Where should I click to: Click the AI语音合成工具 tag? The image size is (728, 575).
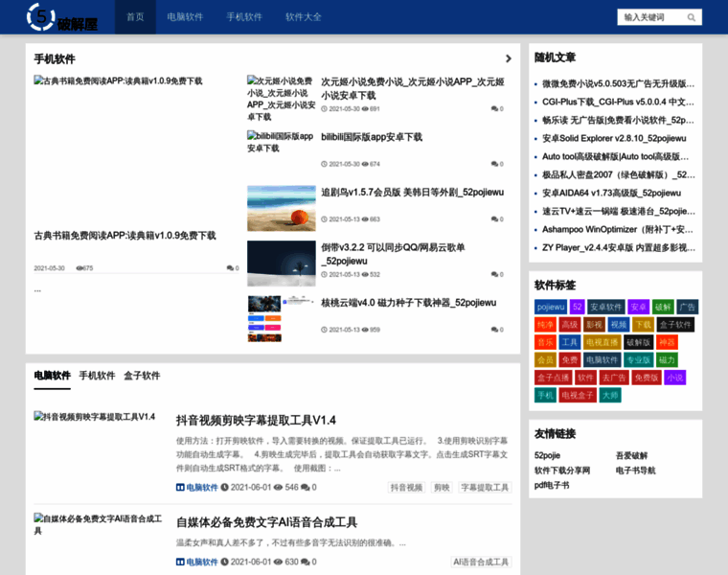click(x=481, y=562)
